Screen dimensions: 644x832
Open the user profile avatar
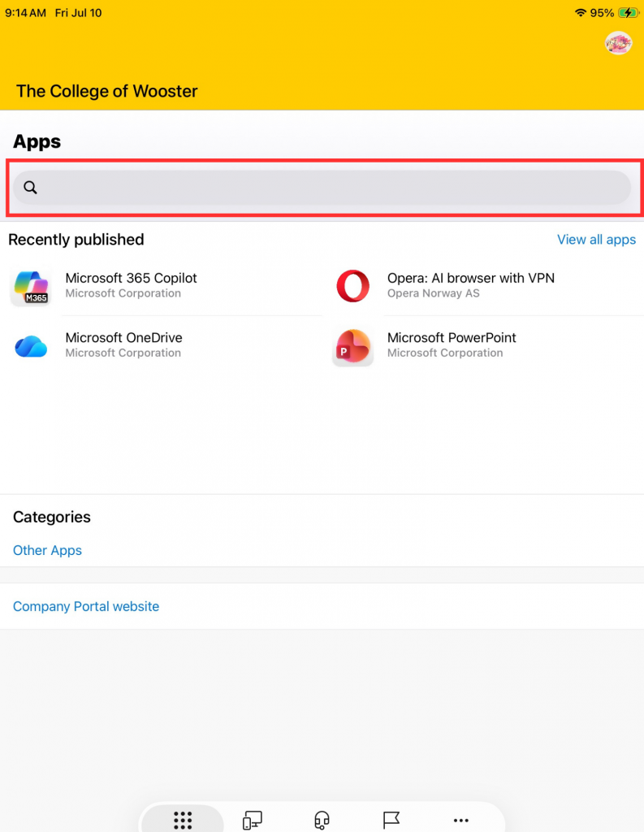tap(618, 43)
